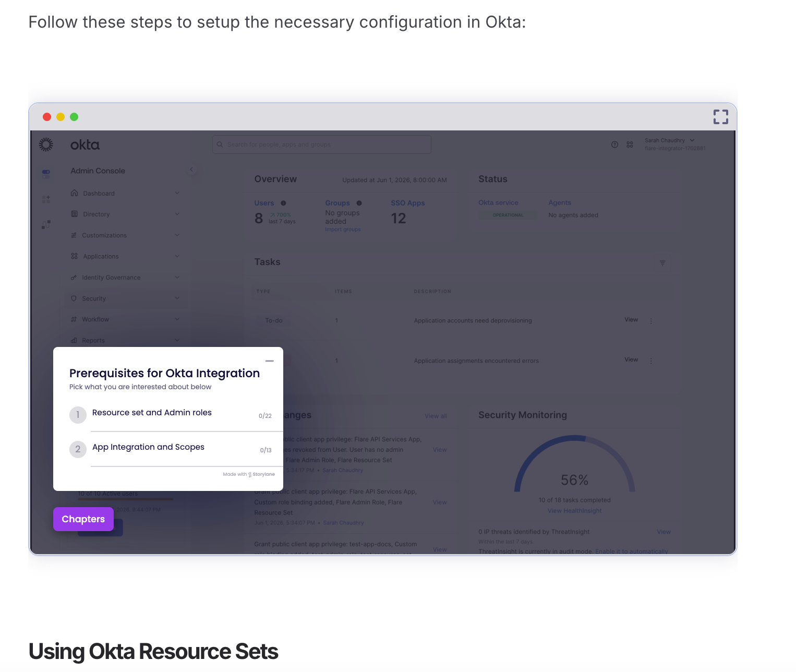Start chapter Resource set and Admin roles

(171, 415)
